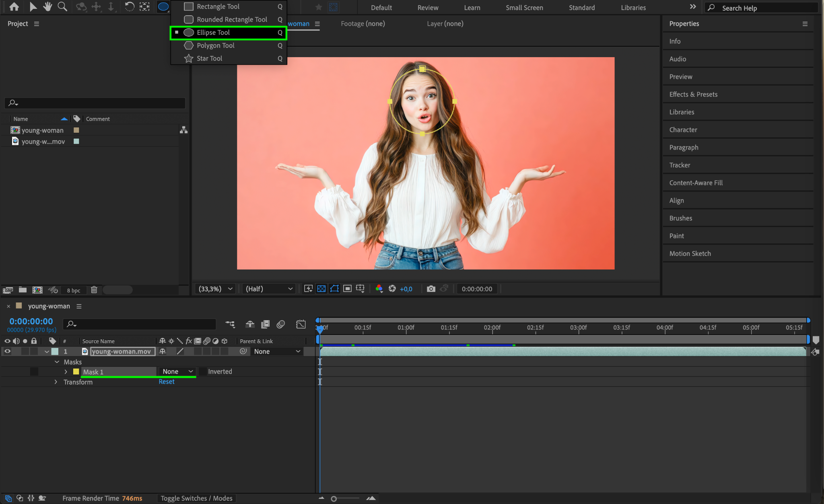Viewport: 824px width, 504px height.
Task: Choose Star Tool from the flyout menu
Action: pyautogui.click(x=209, y=58)
